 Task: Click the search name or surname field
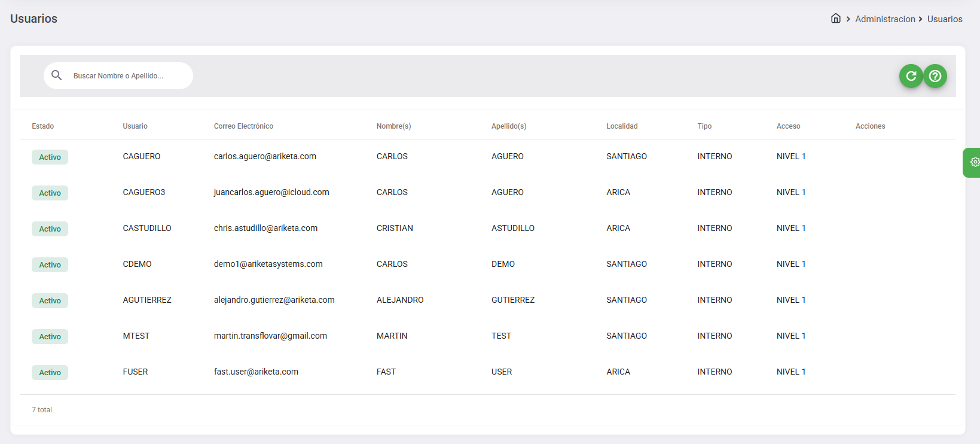coord(126,76)
